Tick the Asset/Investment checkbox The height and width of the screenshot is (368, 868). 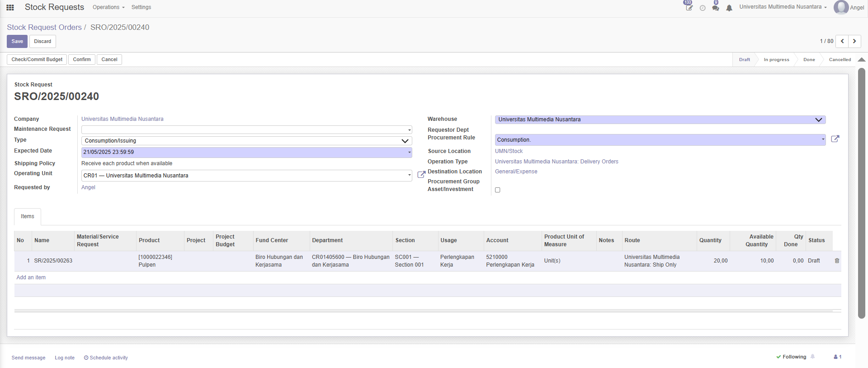click(x=498, y=190)
